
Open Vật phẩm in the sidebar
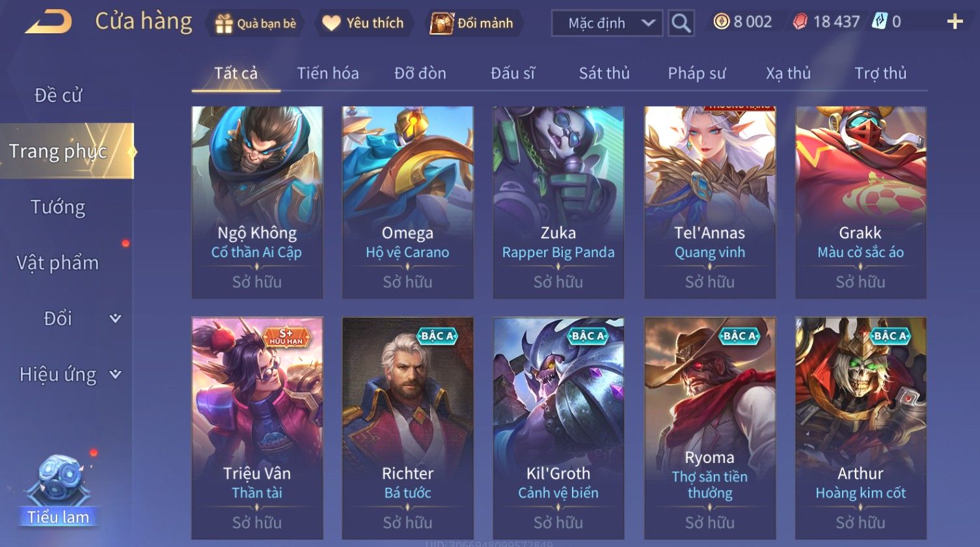(58, 263)
